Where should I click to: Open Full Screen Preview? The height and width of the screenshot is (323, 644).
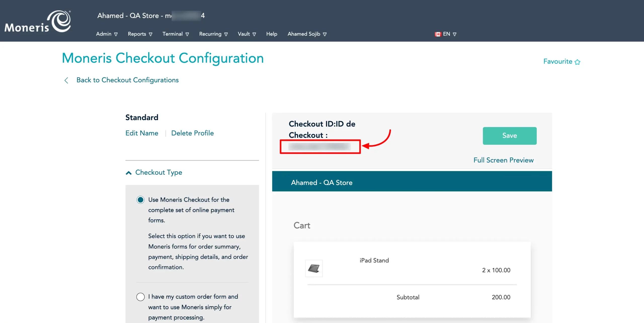point(504,160)
